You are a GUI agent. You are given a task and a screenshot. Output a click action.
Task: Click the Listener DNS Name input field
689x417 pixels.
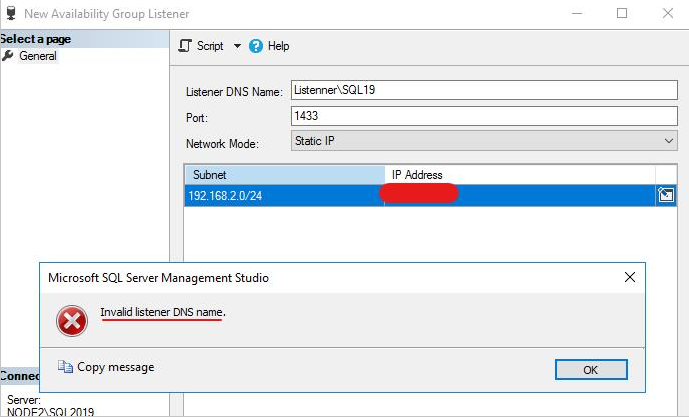tap(484, 90)
